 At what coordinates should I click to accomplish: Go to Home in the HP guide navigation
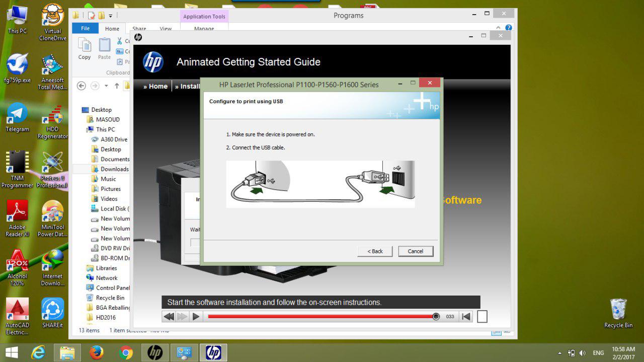(155, 86)
